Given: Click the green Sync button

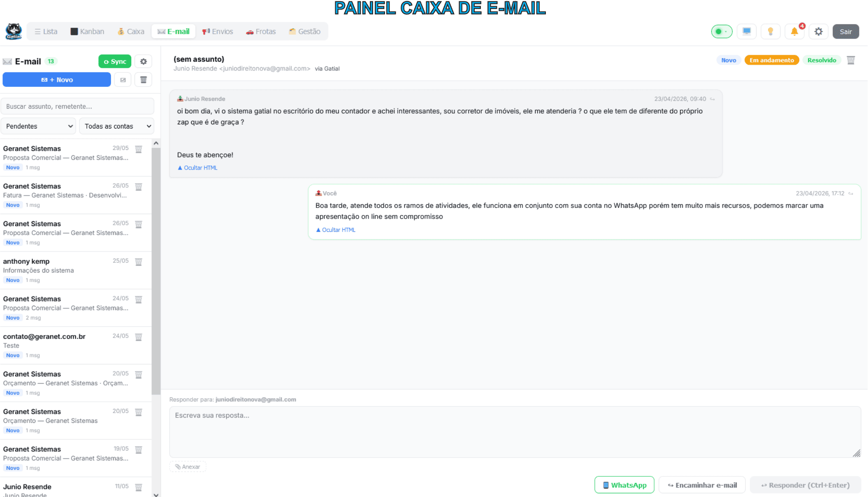Looking at the screenshot, I should tap(115, 61).
